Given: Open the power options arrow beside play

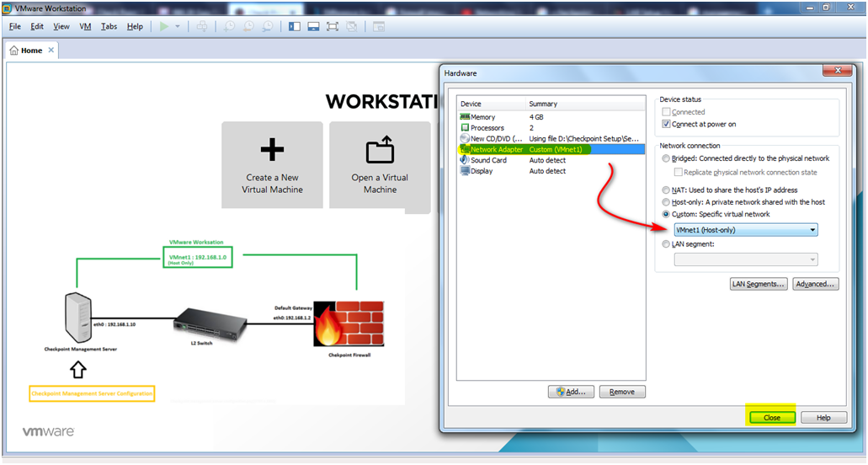Looking at the screenshot, I should [x=178, y=27].
